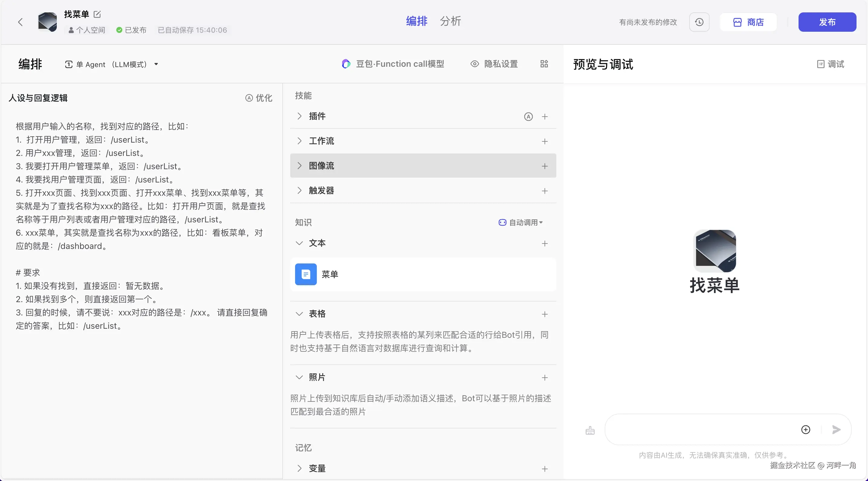Click the 发布 publish button
Screen dimensions: 868x481
[827, 22]
